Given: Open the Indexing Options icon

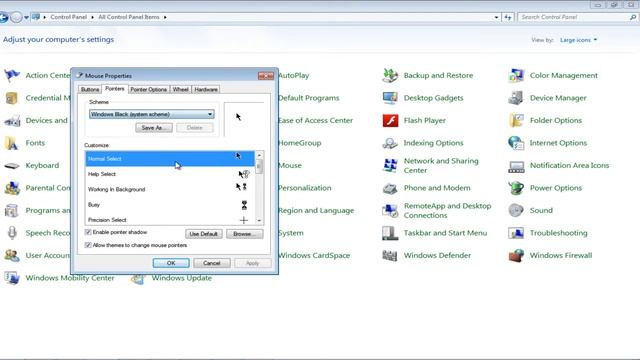Looking at the screenshot, I should (x=390, y=143).
